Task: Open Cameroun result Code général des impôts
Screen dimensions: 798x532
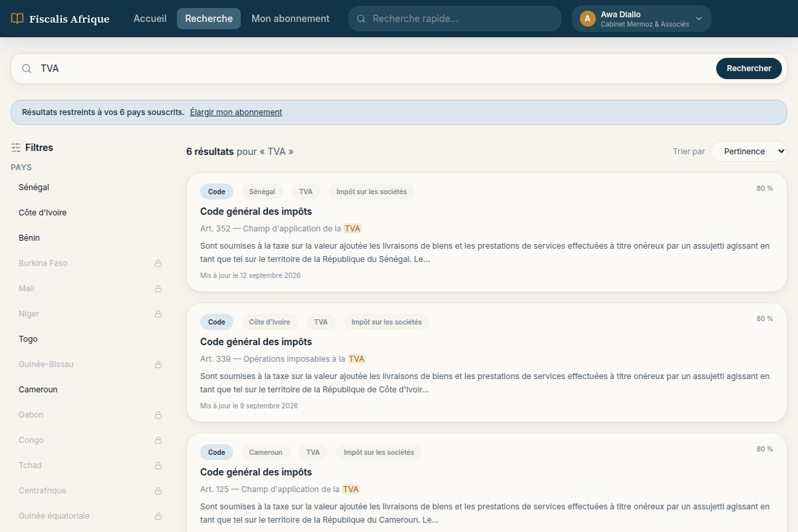Action: coord(256,472)
